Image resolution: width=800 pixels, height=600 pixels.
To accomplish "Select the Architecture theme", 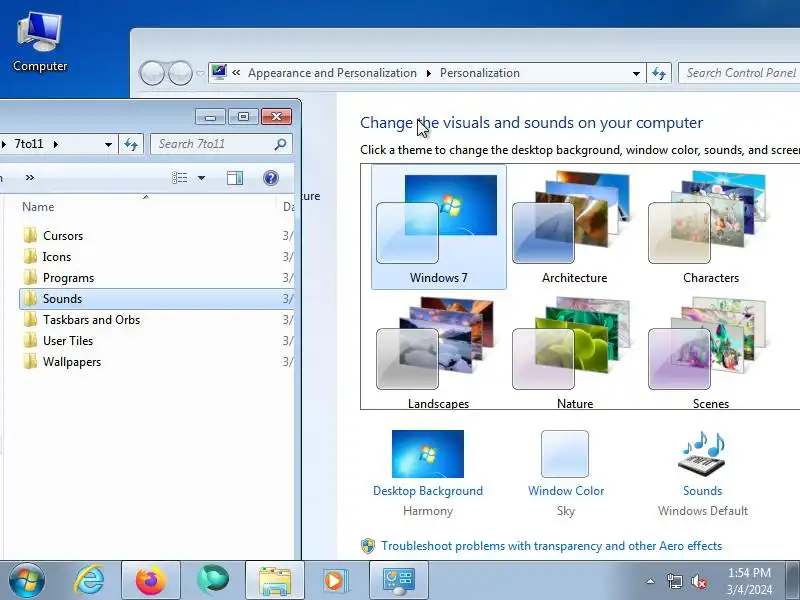I will click(574, 227).
